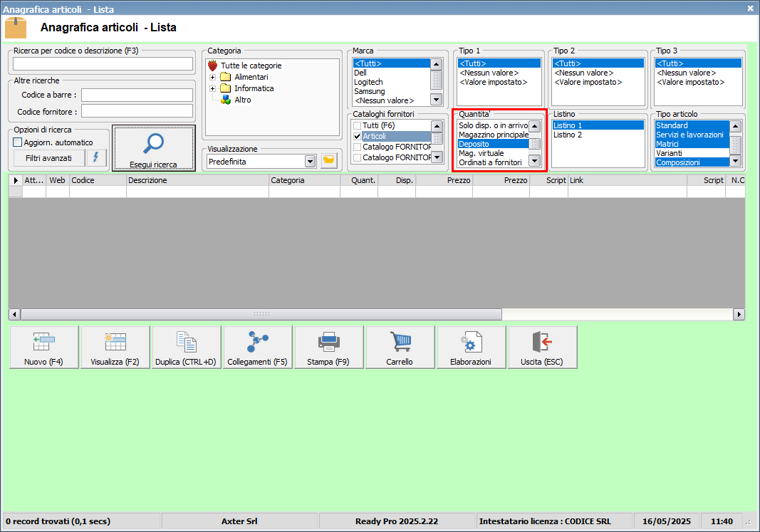Select Samsung in the Marca list
This screenshot has height=532, width=760.
click(392, 91)
